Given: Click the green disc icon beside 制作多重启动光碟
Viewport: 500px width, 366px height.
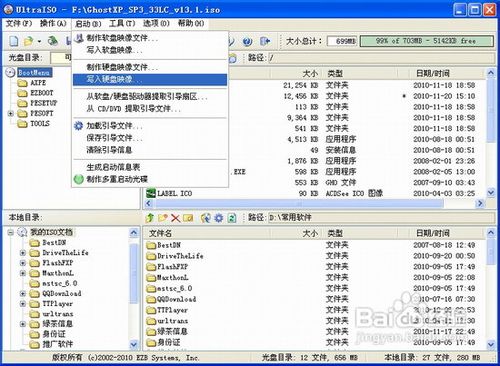Looking at the screenshot, I should coord(79,179).
